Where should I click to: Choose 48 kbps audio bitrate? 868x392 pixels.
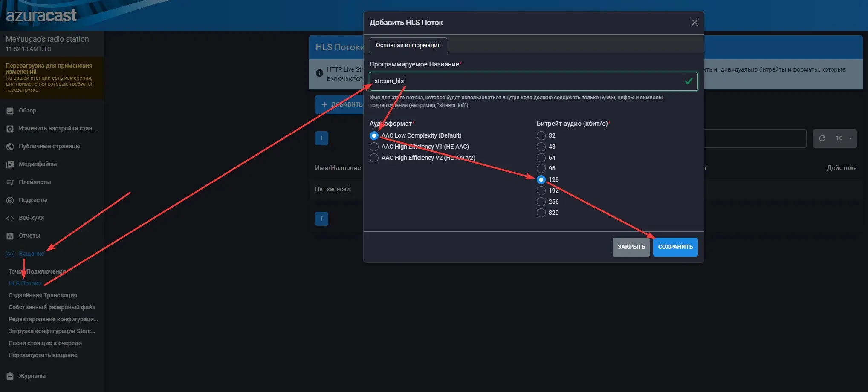click(541, 147)
